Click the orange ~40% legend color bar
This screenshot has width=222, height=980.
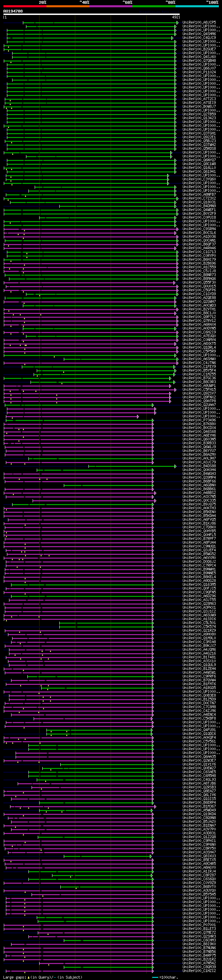(68, 6)
